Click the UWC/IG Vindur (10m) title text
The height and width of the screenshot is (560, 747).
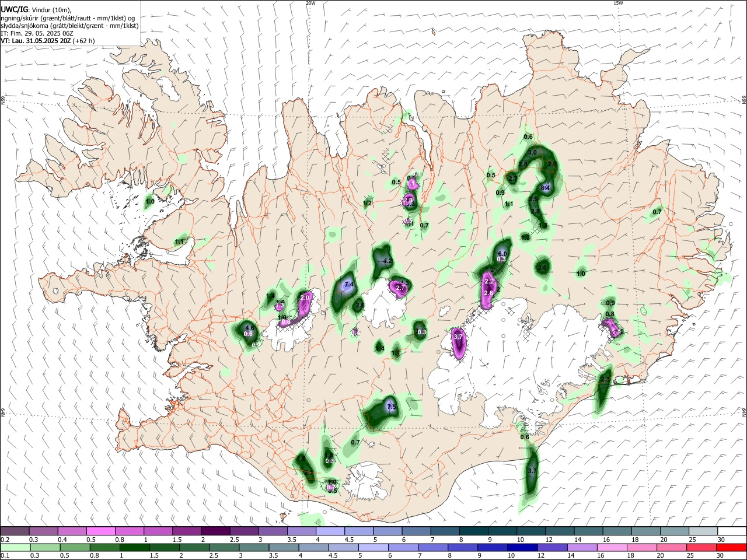coord(36,9)
